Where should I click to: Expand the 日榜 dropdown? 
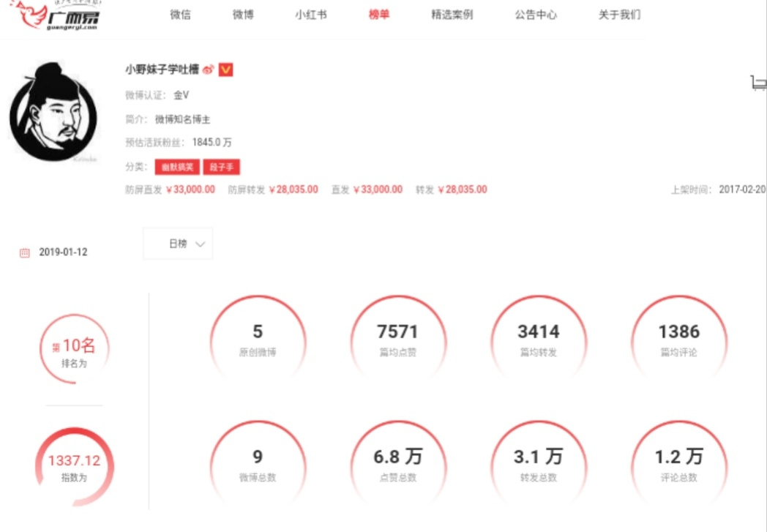pos(178,244)
